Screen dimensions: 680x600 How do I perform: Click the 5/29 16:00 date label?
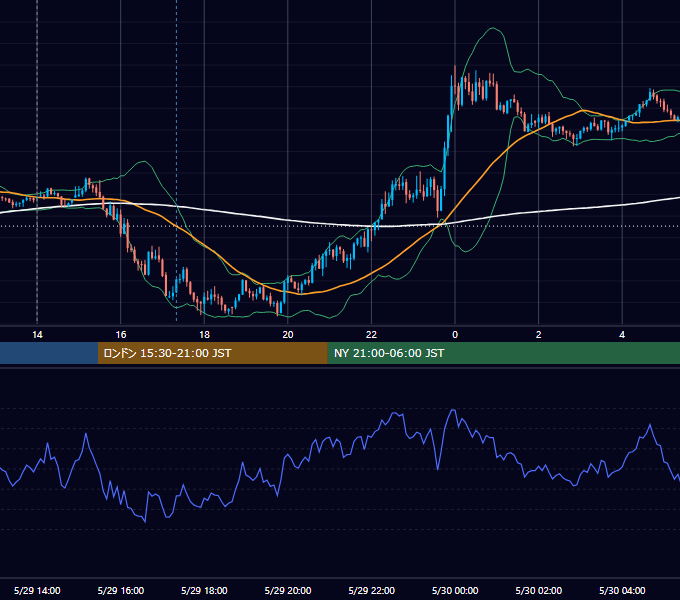(x=121, y=590)
